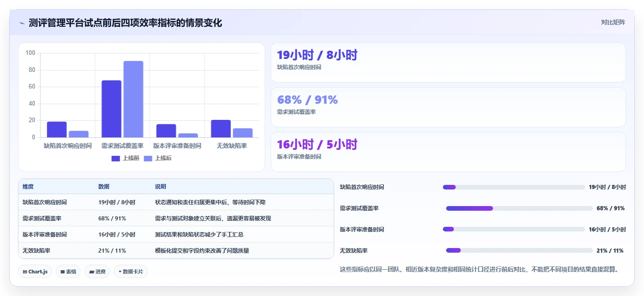Viewport: 644px width, 296px height.
Task: Click the icon in the 数据卡片 chip
Action: click(x=120, y=272)
